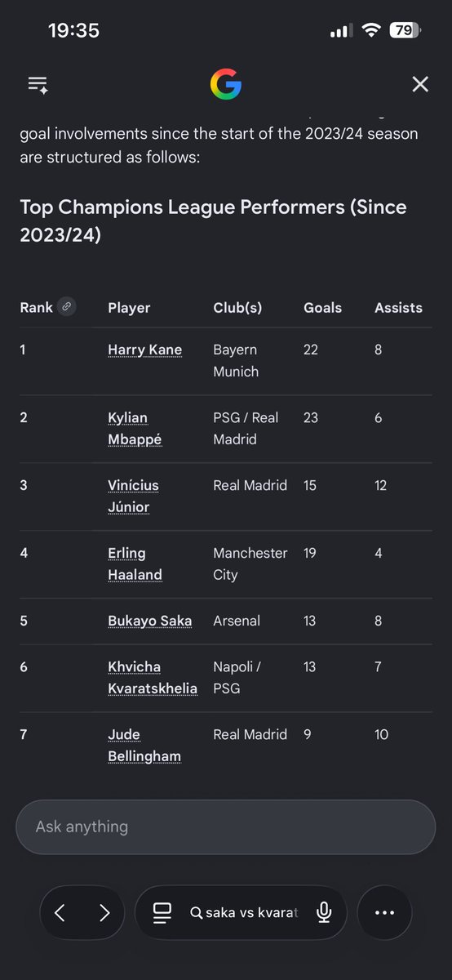
Task: Open the Jude Bellingham link
Action: (144, 746)
